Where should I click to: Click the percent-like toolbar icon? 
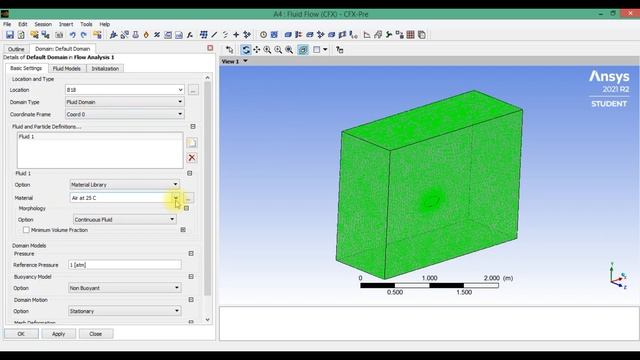[157, 35]
